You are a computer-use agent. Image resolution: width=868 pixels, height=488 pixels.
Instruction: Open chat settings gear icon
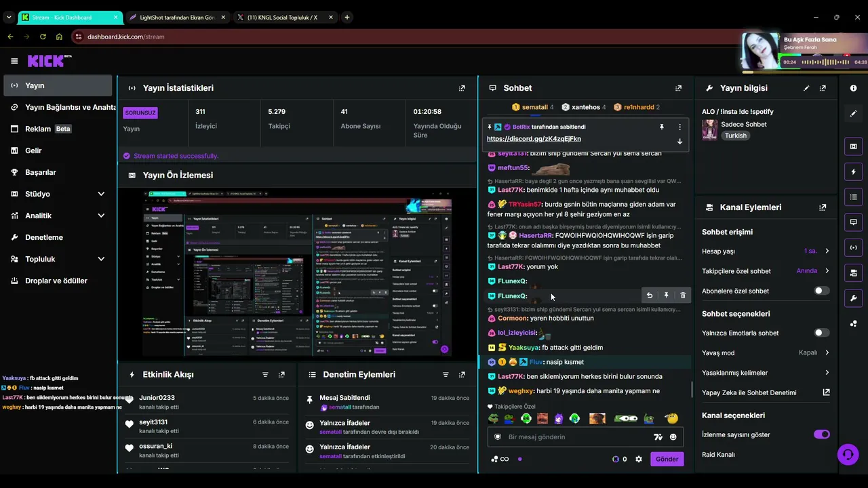pyautogui.click(x=638, y=459)
